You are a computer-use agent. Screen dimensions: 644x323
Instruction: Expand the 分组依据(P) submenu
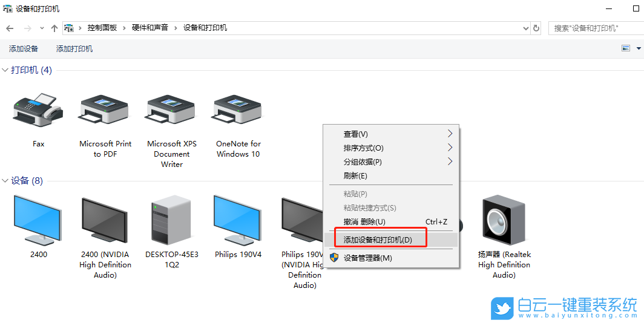pyautogui.click(x=392, y=161)
